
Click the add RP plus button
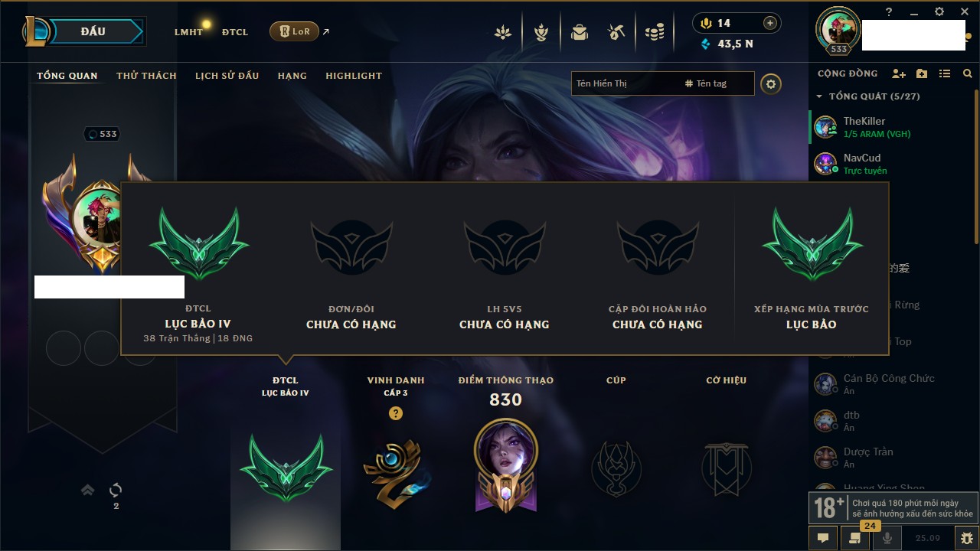coord(770,23)
